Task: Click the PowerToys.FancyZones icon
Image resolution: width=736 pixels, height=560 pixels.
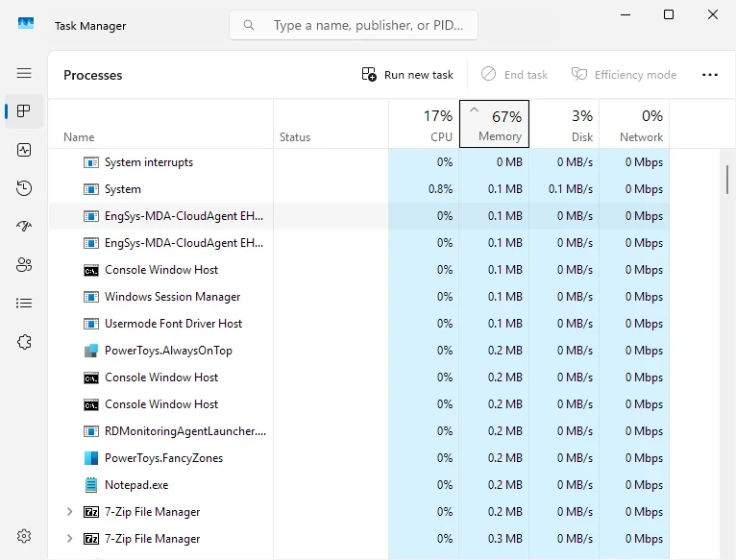Action: [91, 458]
